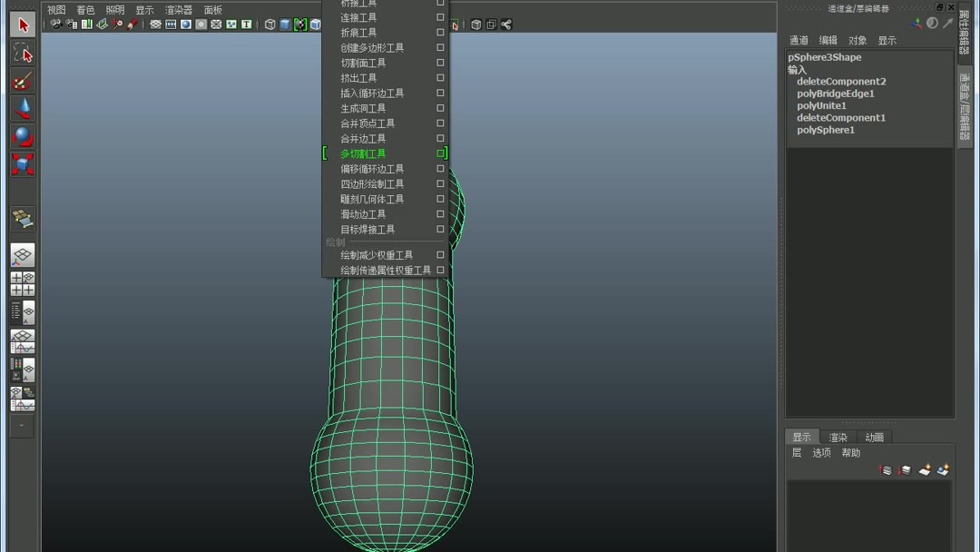Select the scale tool in the left toolbox
Screen dimensions: 980x552
22,164
